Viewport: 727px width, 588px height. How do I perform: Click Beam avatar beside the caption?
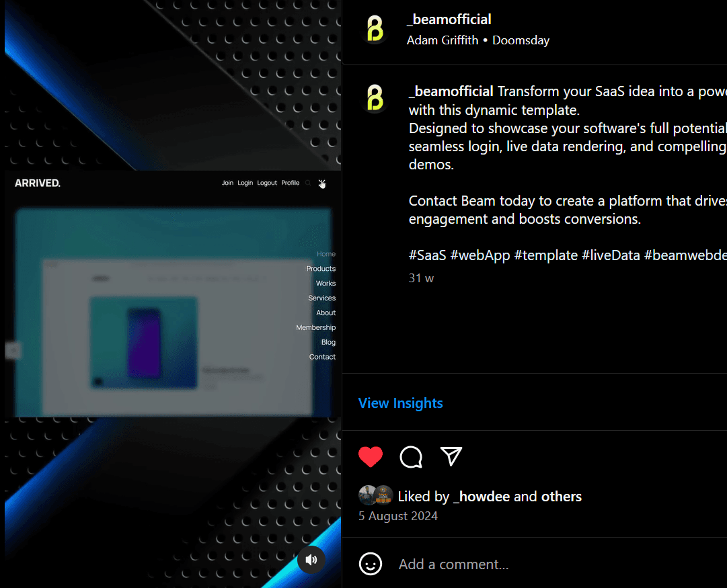375,97
